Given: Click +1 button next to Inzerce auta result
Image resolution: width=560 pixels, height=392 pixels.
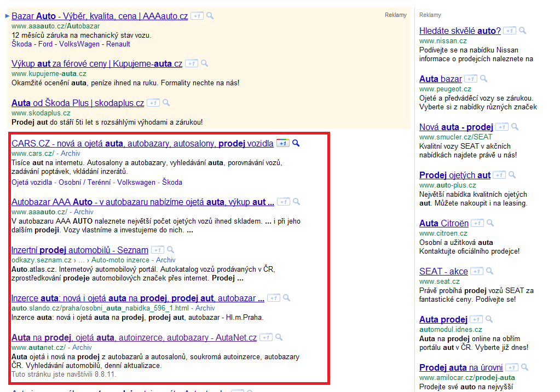Looking at the screenshot, I should click(274, 298).
